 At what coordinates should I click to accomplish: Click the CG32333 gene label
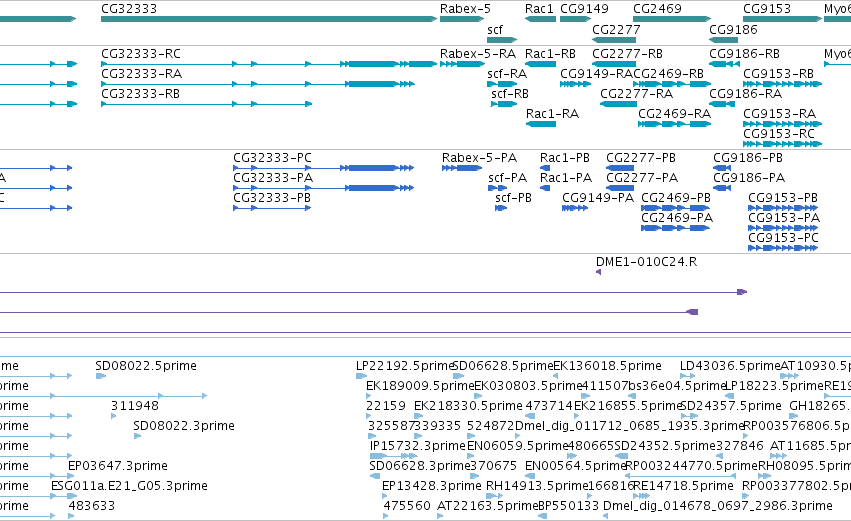[x=129, y=9]
